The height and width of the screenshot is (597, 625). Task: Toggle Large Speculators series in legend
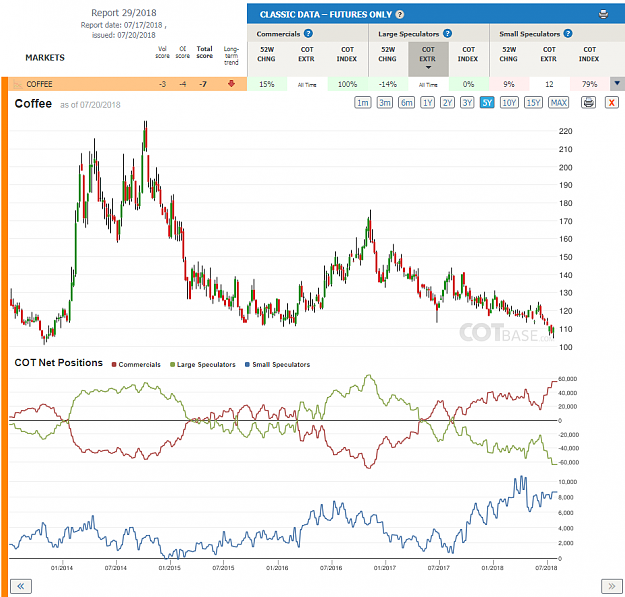pyautogui.click(x=202, y=364)
